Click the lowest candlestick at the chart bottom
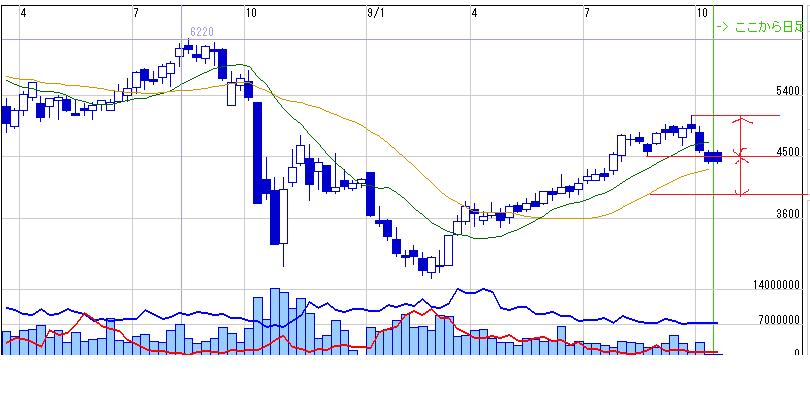The image size is (810, 400). coord(431,266)
